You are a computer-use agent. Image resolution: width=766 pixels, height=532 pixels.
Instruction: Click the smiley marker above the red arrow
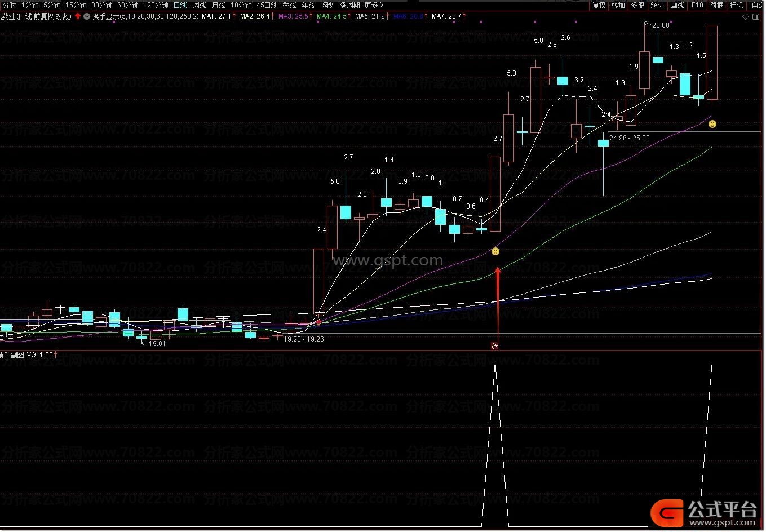tap(495, 251)
